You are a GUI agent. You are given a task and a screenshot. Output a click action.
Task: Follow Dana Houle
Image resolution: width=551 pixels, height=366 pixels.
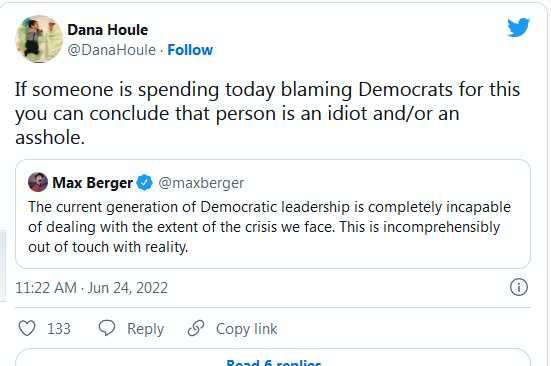click(190, 50)
